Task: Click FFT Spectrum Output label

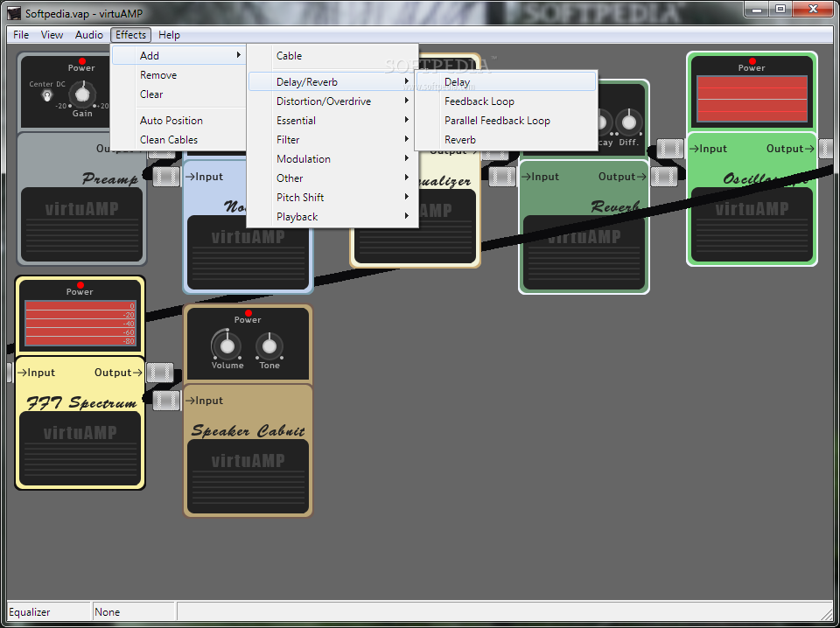Action: tap(118, 373)
